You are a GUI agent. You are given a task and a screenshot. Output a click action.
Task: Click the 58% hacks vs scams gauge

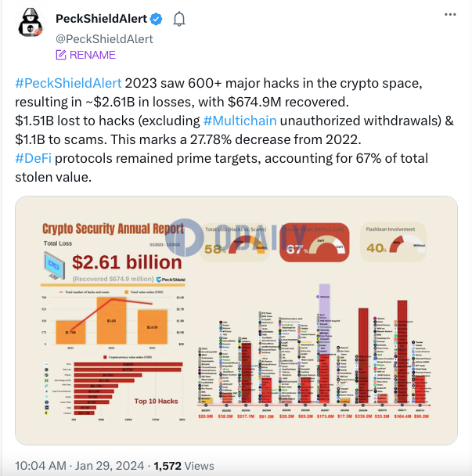(x=235, y=242)
